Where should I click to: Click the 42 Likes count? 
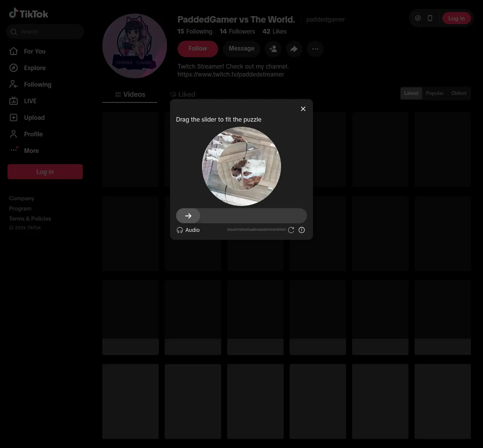[275, 31]
